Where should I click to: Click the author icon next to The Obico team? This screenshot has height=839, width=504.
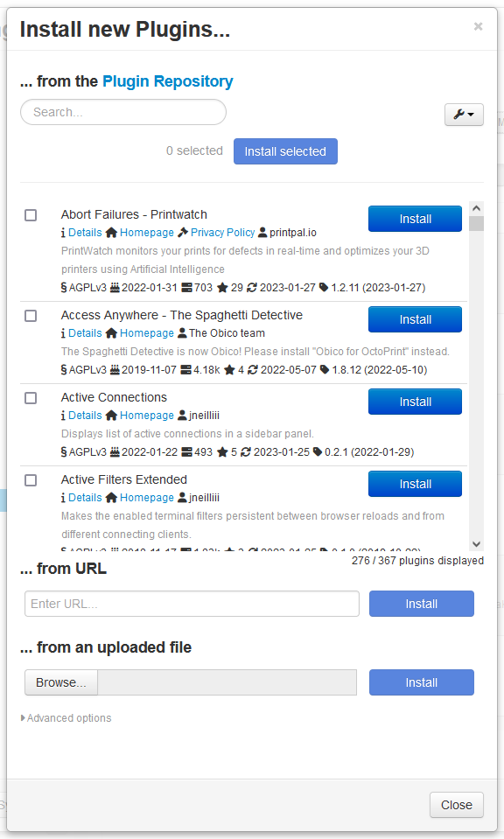click(183, 332)
